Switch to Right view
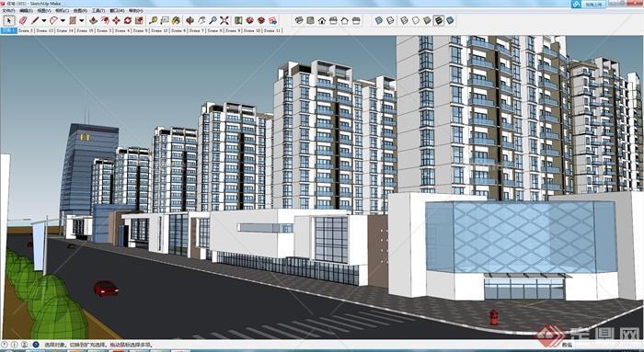Screen dimensions: 644x352 [x=333, y=20]
